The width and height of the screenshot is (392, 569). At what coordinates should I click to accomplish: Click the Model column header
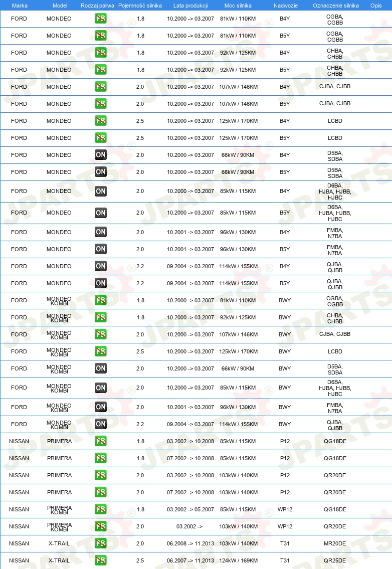coord(60,6)
